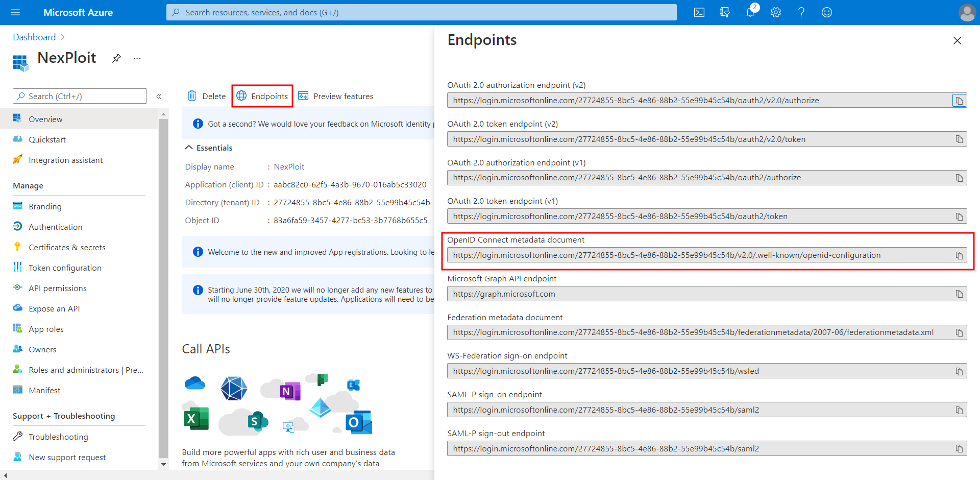Open Directory and subscription filter icon
Screen dimensions: 980x480
coord(725,12)
